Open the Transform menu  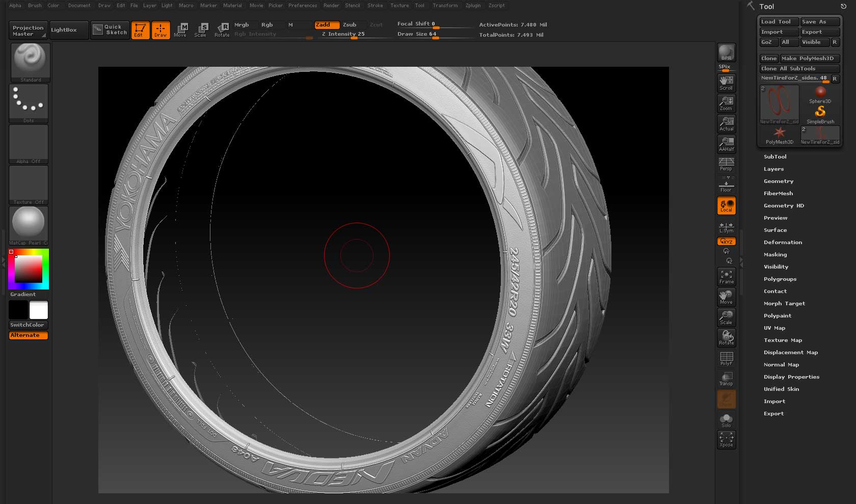click(x=445, y=6)
